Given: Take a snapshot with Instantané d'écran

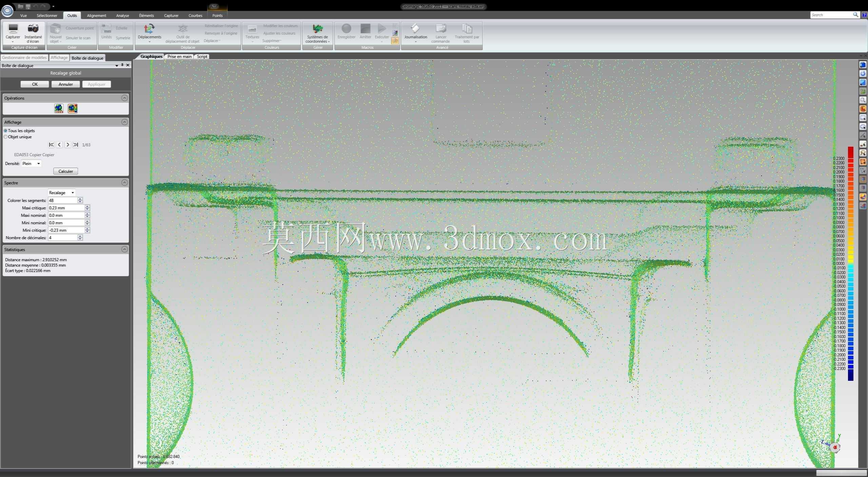Looking at the screenshot, I should (33, 33).
